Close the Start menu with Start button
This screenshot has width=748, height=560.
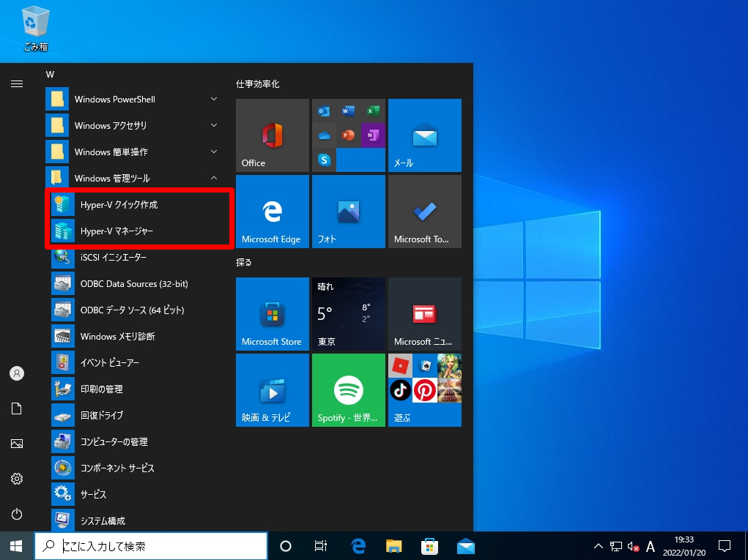click(x=17, y=546)
